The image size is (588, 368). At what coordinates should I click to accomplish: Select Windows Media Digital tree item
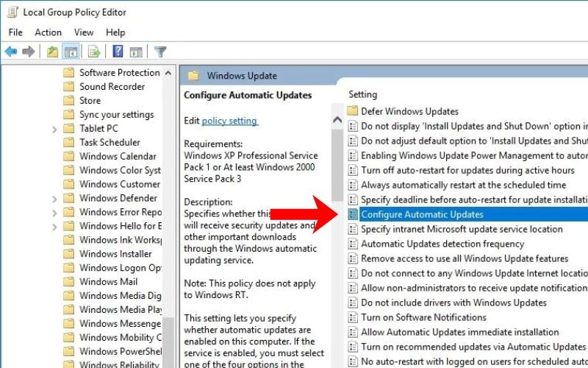(121, 295)
